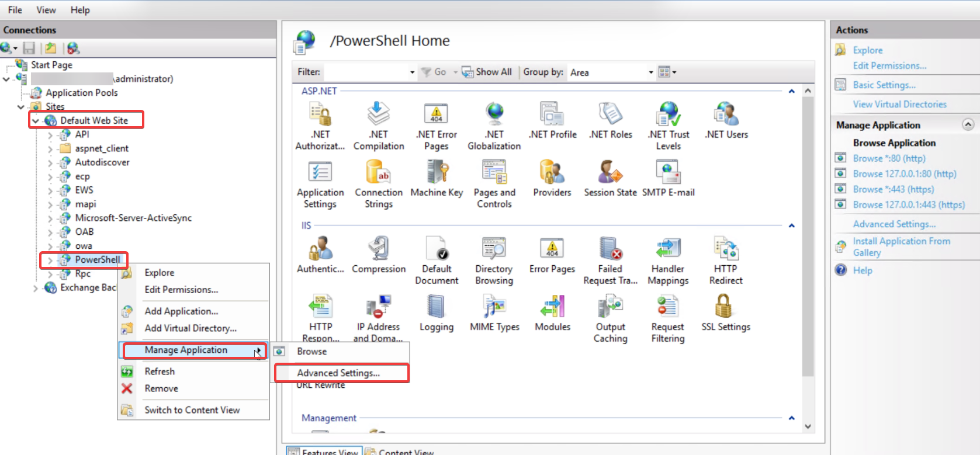Open the SSL Settings feature icon

tap(725, 312)
